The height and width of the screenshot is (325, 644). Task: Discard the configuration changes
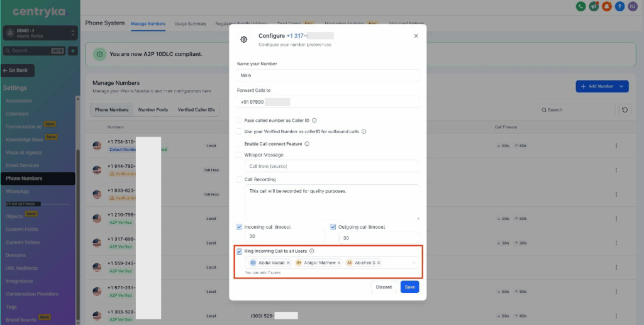(384, 287)
